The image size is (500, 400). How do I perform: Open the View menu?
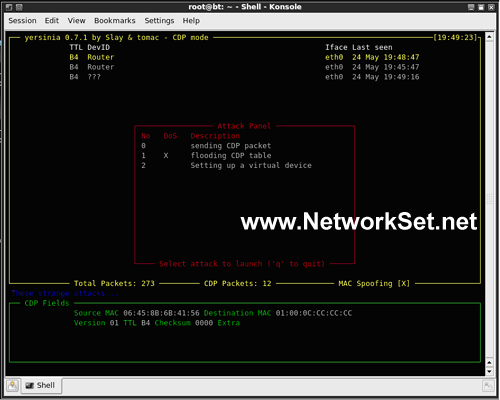pyautogui.click(x=76, y=21)
